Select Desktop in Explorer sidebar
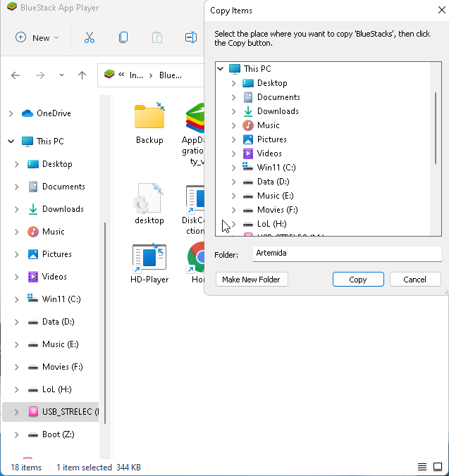This screenshot has width=449, height=476. [x=50, y=164]
